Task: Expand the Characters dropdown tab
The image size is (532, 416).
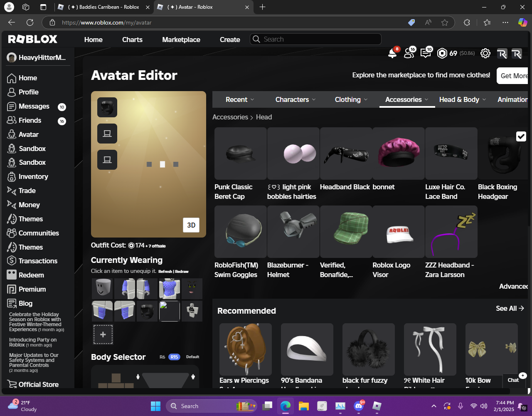Action: point(296,99)
